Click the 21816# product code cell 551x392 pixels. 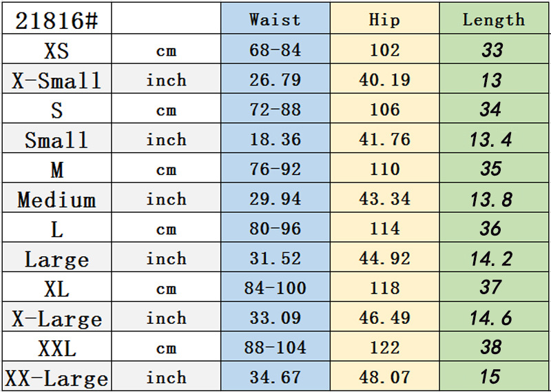[56, 21]
